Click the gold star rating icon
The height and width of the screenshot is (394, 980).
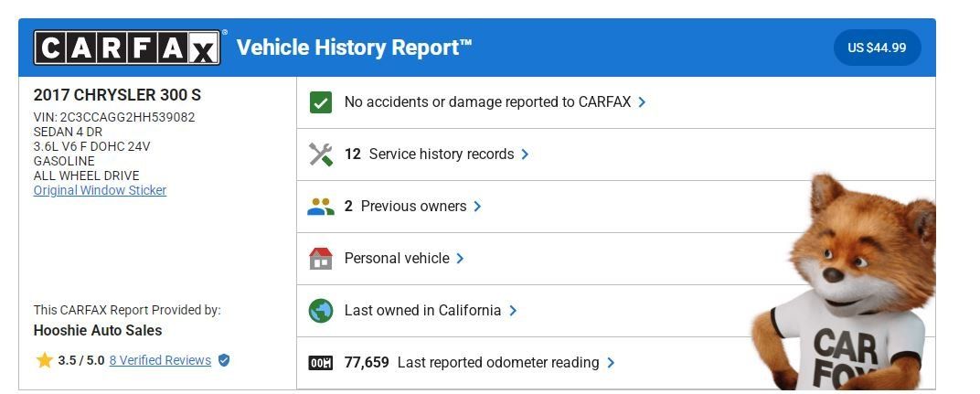pos(45,360)
